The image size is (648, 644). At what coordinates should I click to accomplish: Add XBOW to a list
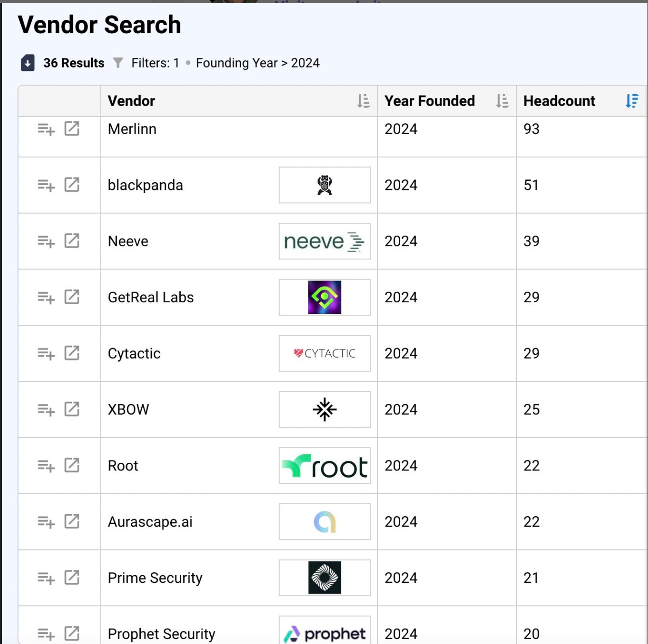46,410
